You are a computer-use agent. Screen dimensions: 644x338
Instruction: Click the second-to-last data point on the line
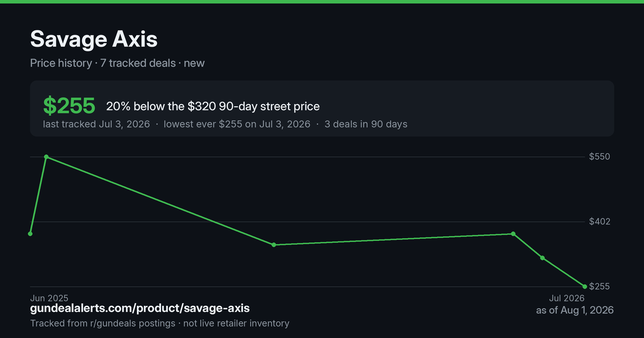click(x=543, y=258)
